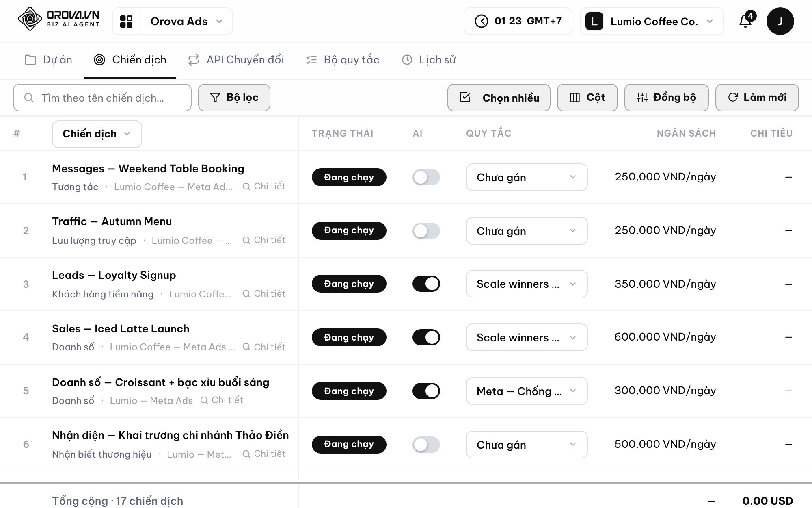Open rule dropdown for Leads – Loyalty Signup
The height and width of the screenshot is (508, 812).
(527, 284)
